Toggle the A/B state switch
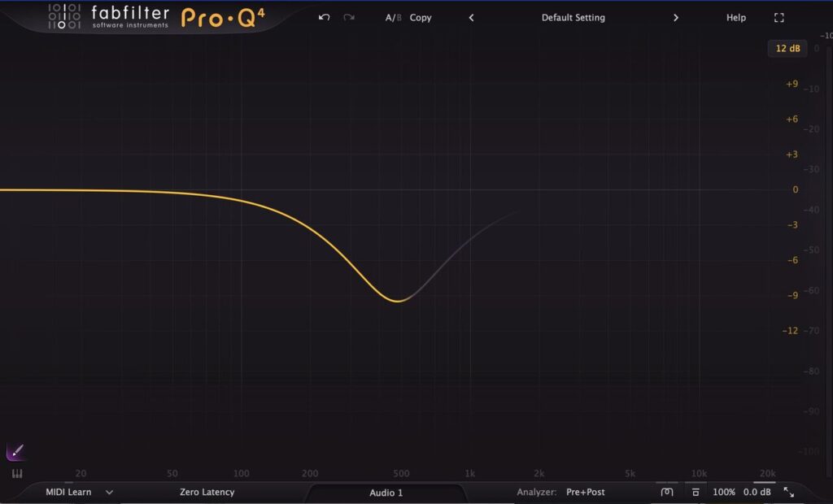Image resolution: width=833 pixels, height=504 pixels. tap(393, 18)
